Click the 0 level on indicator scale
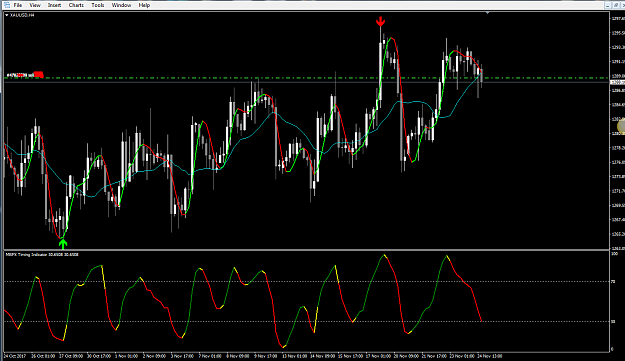Image resolution: width=625 pixels, height=361 pixels. [612, 349]
